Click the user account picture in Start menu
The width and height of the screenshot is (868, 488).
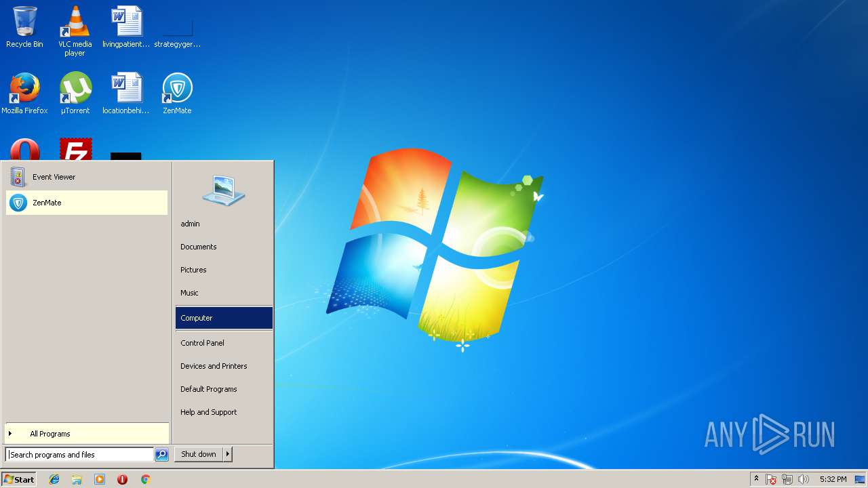224,190
